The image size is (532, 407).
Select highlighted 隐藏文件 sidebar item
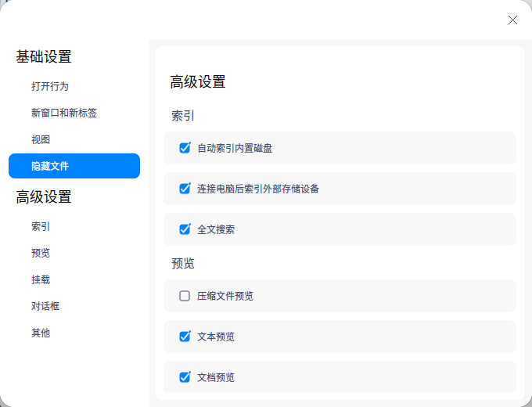(74, 166)
